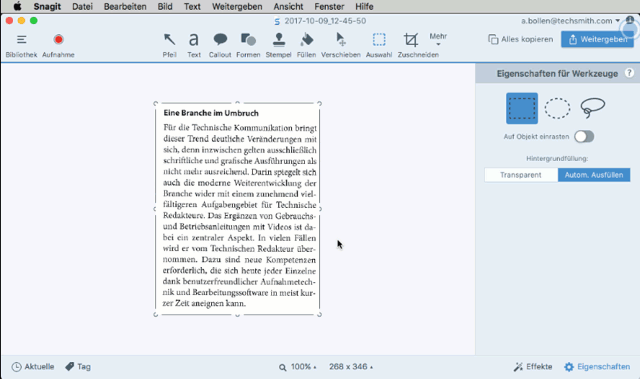Viewport: 640px width, 379px height.
Task: Open the 268 x 346 size dropdown
Action: point(351,367)
